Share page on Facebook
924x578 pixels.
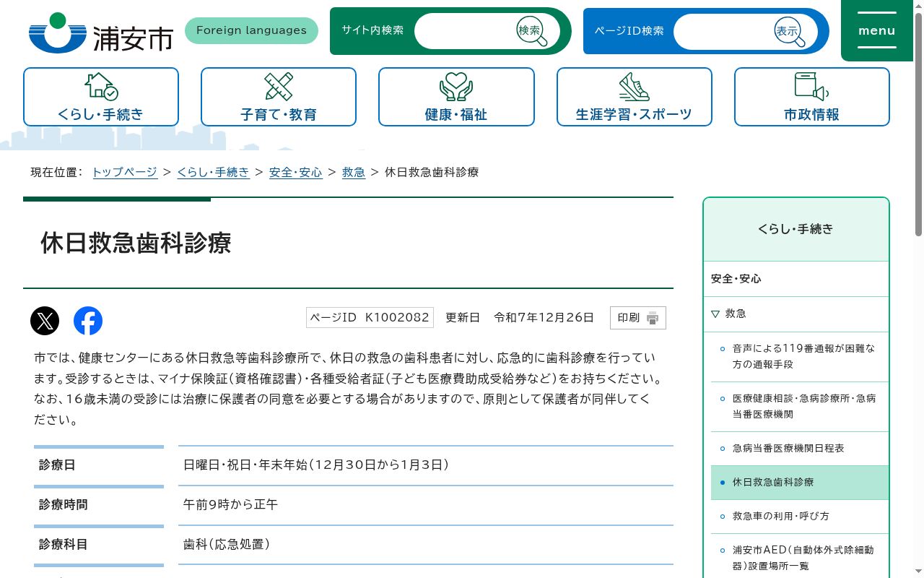click(88, 321)
